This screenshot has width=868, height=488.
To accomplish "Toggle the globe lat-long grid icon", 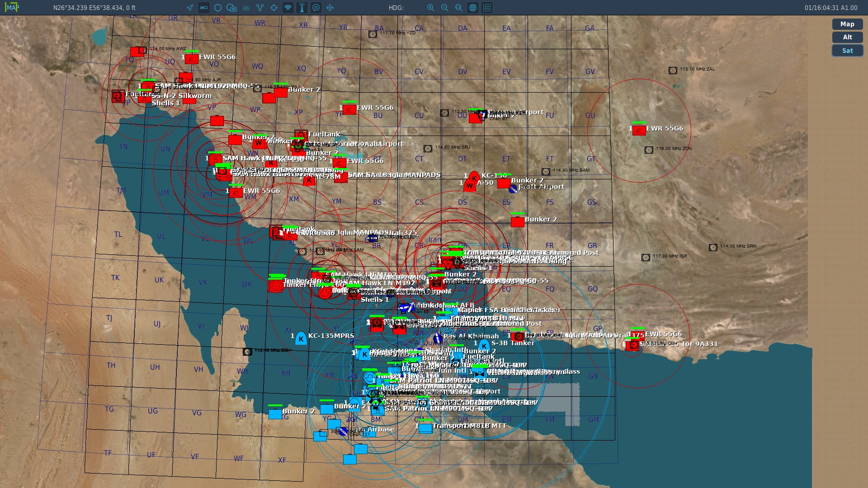I will tap(473, 8).
